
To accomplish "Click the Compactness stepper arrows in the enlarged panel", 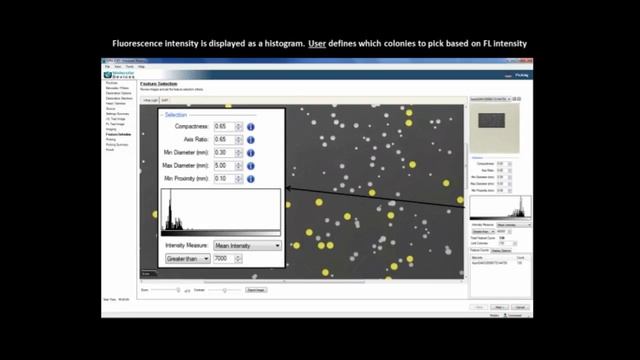I will click(238, 127).
